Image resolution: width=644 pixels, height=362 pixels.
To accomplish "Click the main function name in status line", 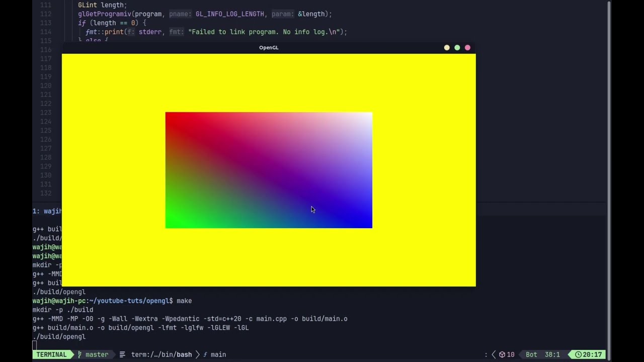I will tap(218, 354).
